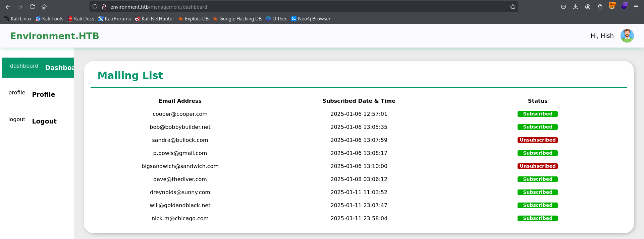Viewport: 644px width, 239px height.
Task: Click the browser back arrow button
Action: click(8, 7)
